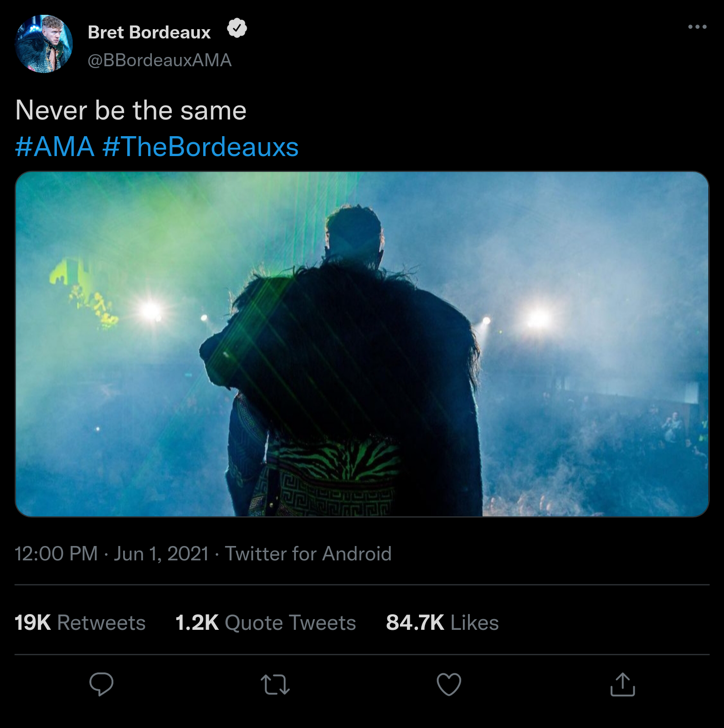Open the Twitter for Android source link
724x728 pixels.
(x=308, y=554)
